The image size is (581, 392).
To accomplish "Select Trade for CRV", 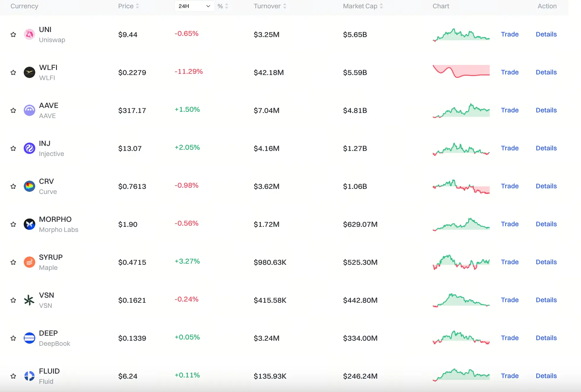I will click(510, 186).
